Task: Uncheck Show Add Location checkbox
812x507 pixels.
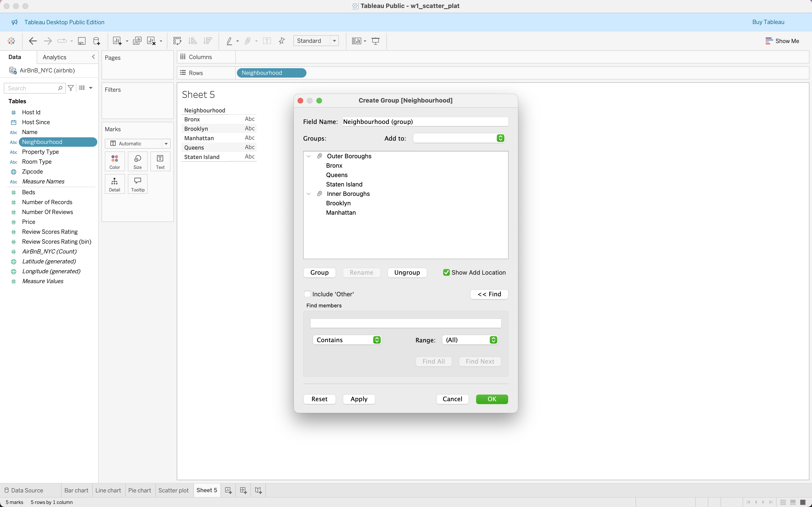Action: pos(446,273)
